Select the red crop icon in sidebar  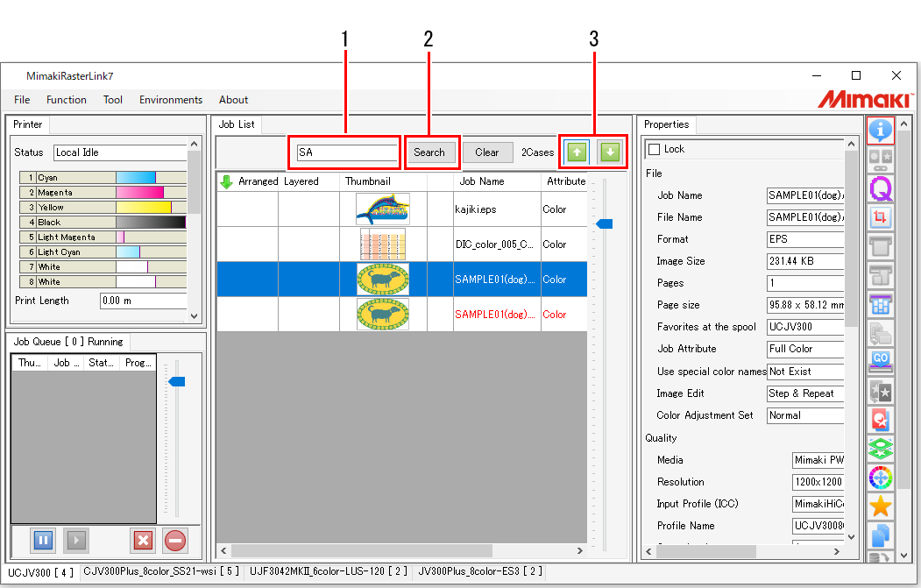click(881, 217)
